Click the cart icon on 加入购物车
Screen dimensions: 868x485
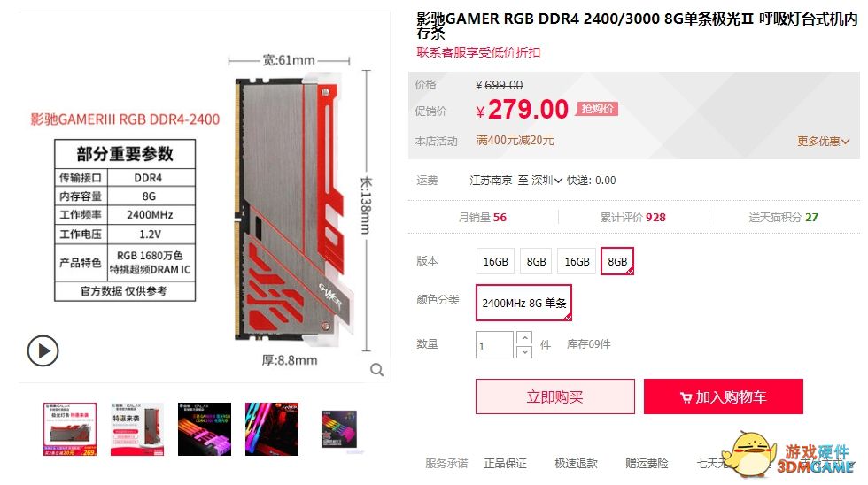tap(686, 397)
